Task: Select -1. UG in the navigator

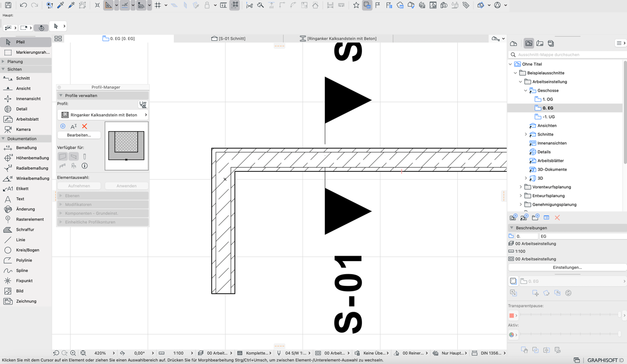Action: point(548,117)
